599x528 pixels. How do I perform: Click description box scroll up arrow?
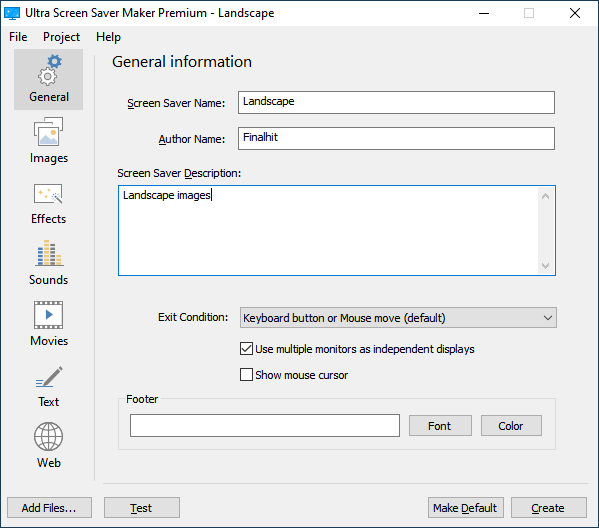(546, 196)
